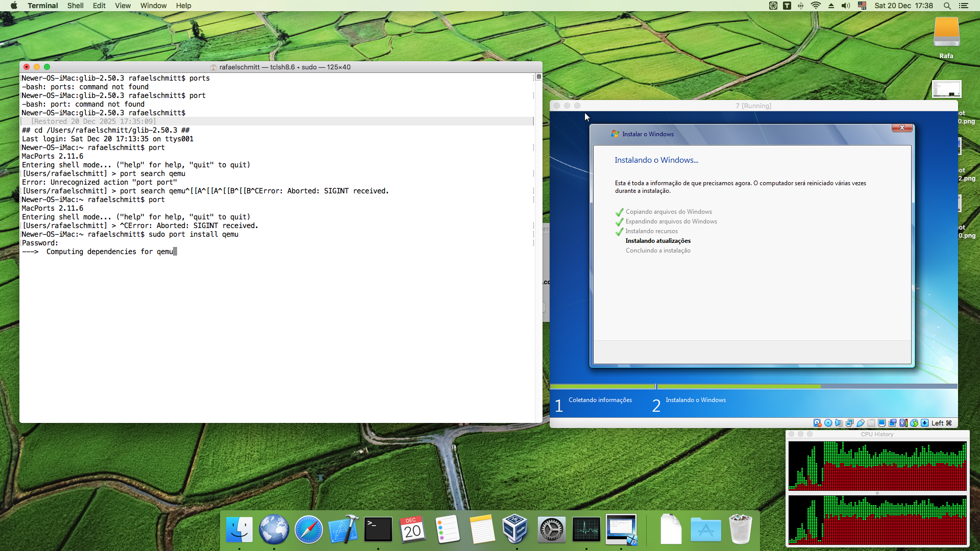
Task: Open the network adapter icon in VM status bar
Action: (x=849, y=423)
